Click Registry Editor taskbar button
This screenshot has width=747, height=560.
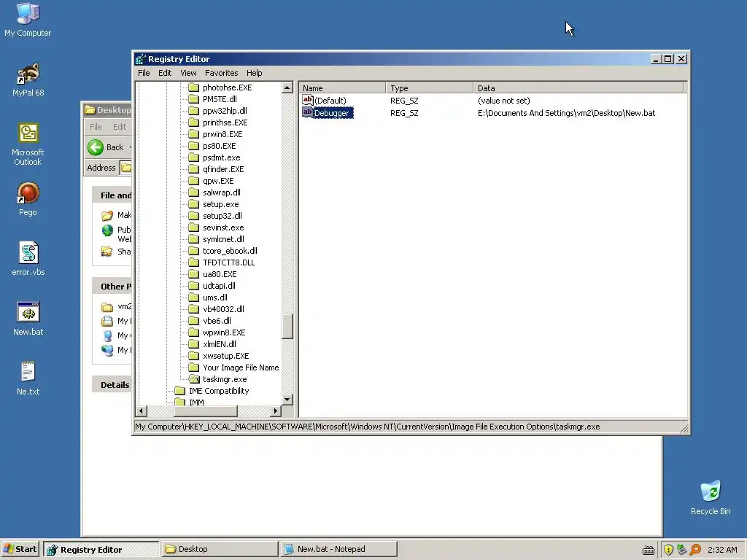(101, 549)
